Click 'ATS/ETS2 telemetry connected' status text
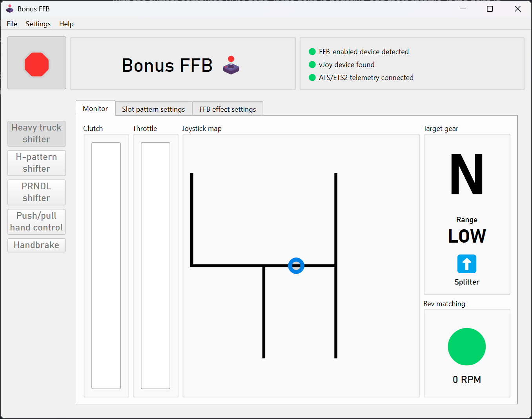This screenshot has width=532, height=419. tap(366, 78)
